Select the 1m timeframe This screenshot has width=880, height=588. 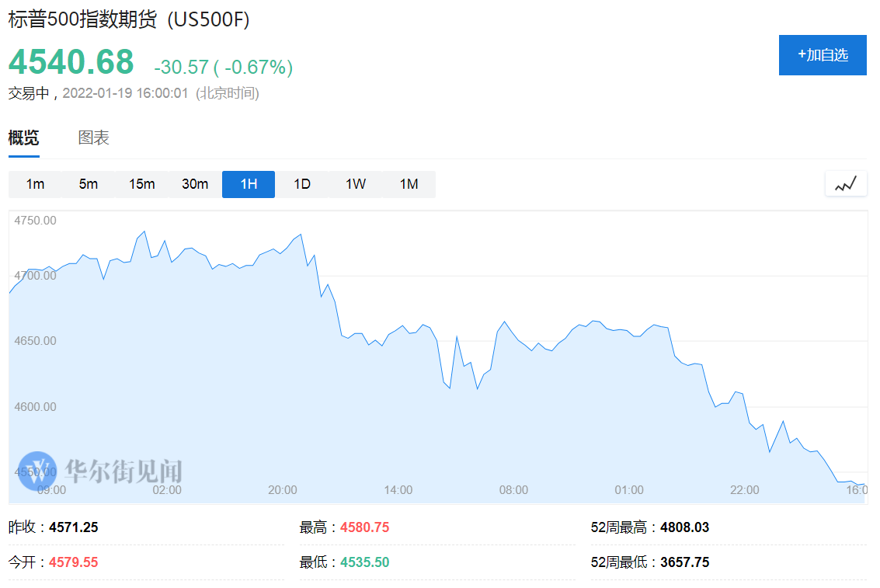[35, 184]
